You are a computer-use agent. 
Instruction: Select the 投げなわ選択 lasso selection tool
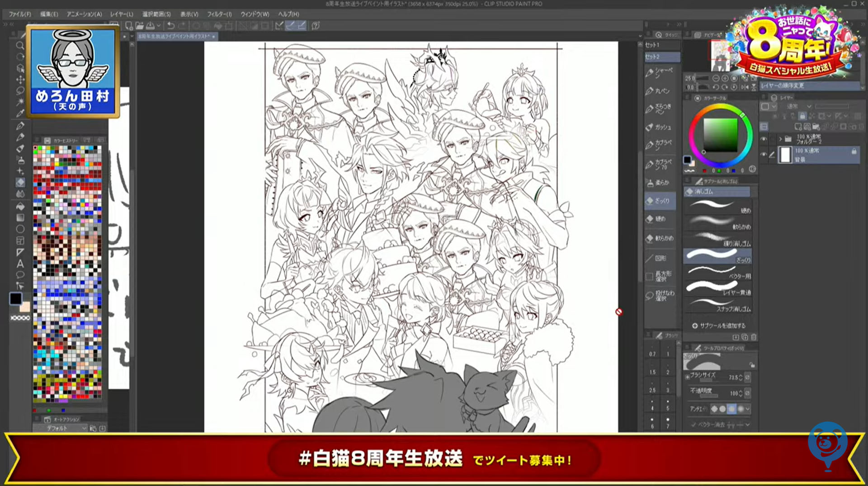click(662, 296)
